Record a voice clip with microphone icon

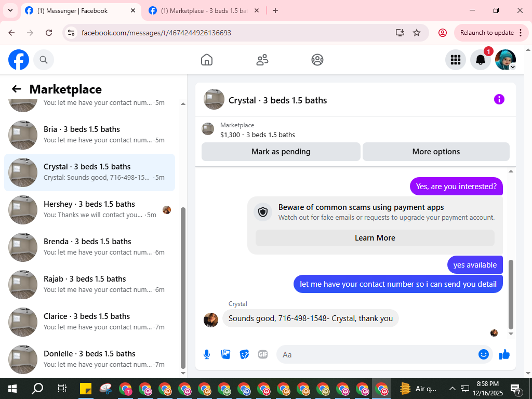tap(207, 354)
